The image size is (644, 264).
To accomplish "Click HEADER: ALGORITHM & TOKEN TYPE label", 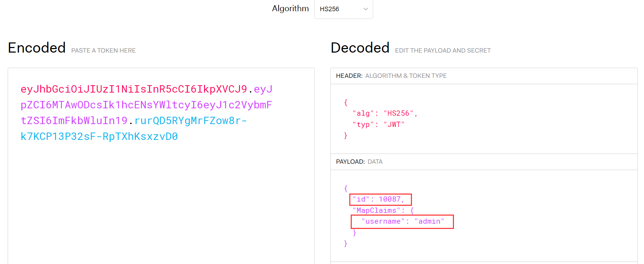I will click(x=391, y=76).
